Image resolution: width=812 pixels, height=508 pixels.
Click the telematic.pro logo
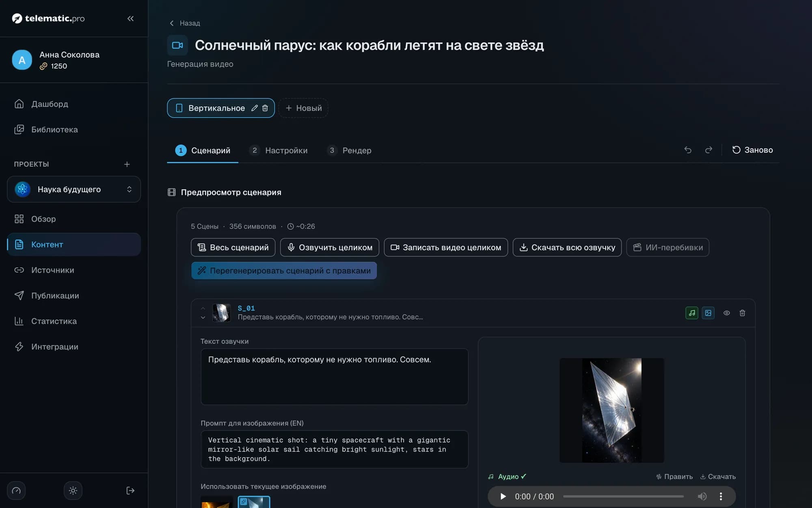tap(48, 18)
